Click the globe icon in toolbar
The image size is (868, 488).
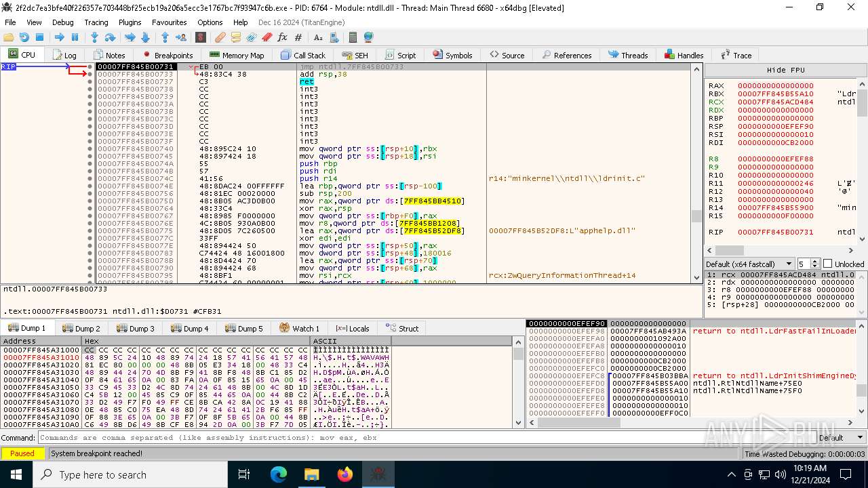pos(368,37)
